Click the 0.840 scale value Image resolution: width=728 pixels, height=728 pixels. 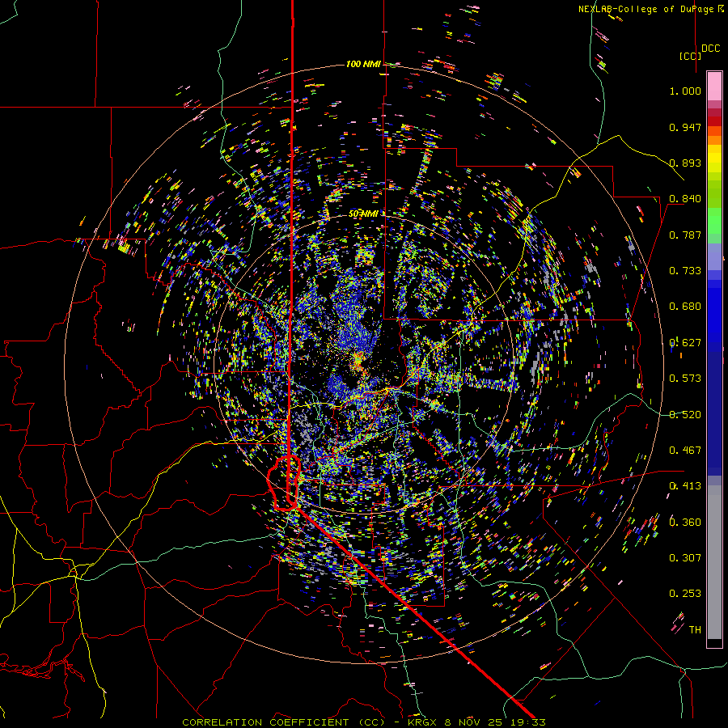click(685, 199)
